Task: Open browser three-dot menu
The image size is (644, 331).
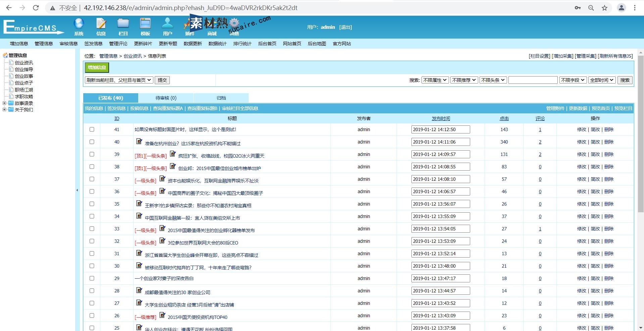Action: pyautogui.click(x=635, y=8)
